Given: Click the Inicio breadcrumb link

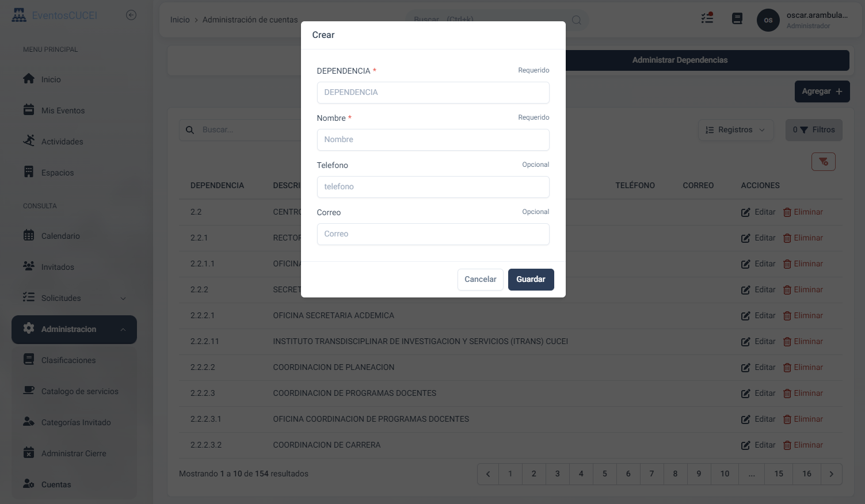Looking at the screenshot, I should (180, 20).
